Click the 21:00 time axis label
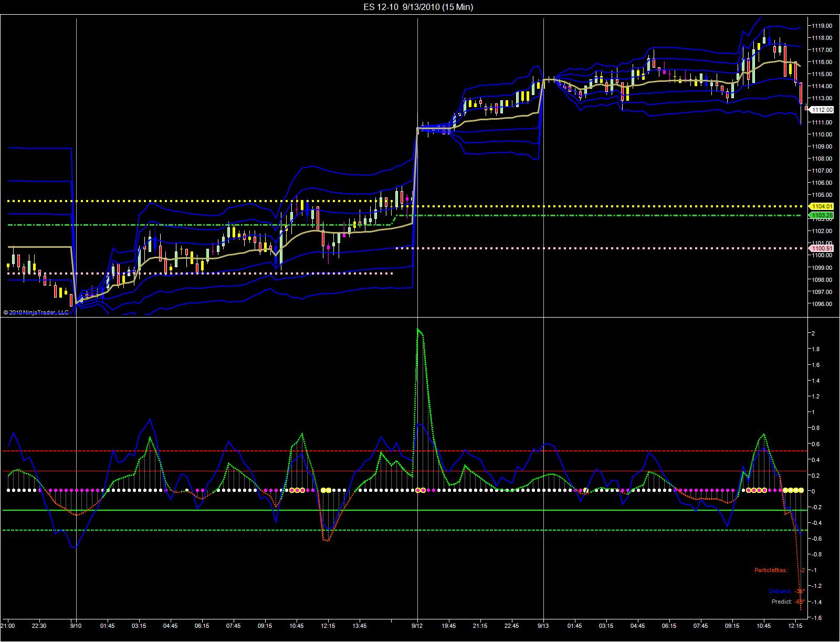 [8, 626]
